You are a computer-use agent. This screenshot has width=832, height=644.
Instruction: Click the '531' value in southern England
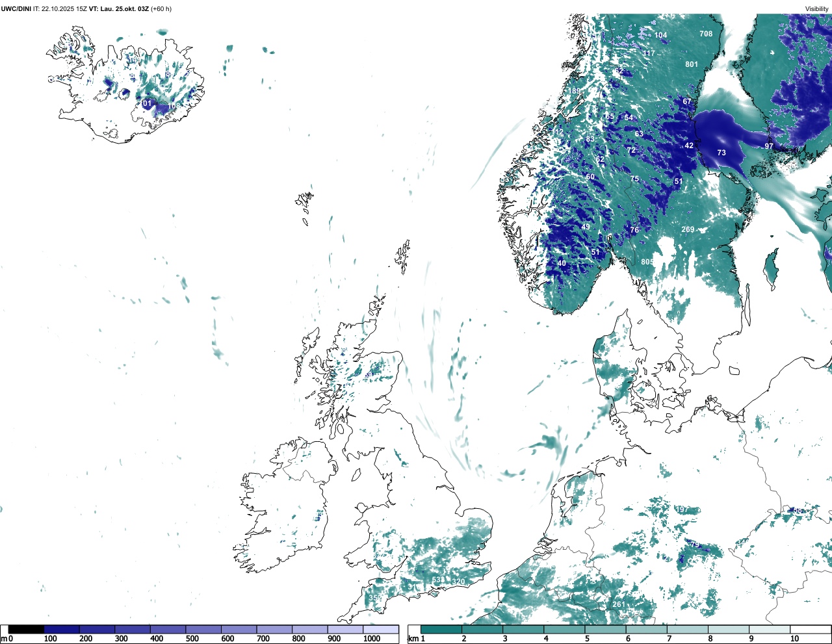[439, 580]
